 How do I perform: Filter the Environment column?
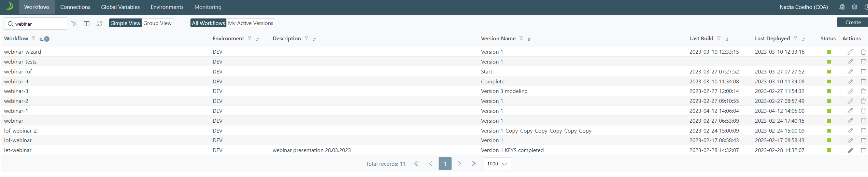250,39
